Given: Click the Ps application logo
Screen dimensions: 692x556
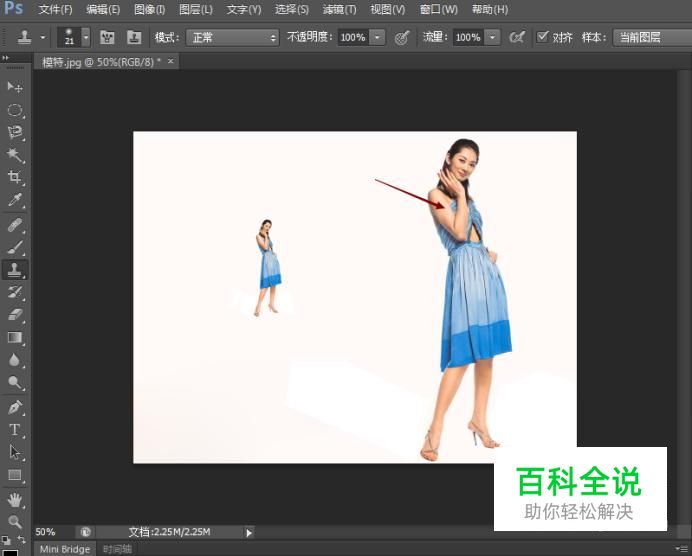Looking at the screenshot, I should pos(13,8).
